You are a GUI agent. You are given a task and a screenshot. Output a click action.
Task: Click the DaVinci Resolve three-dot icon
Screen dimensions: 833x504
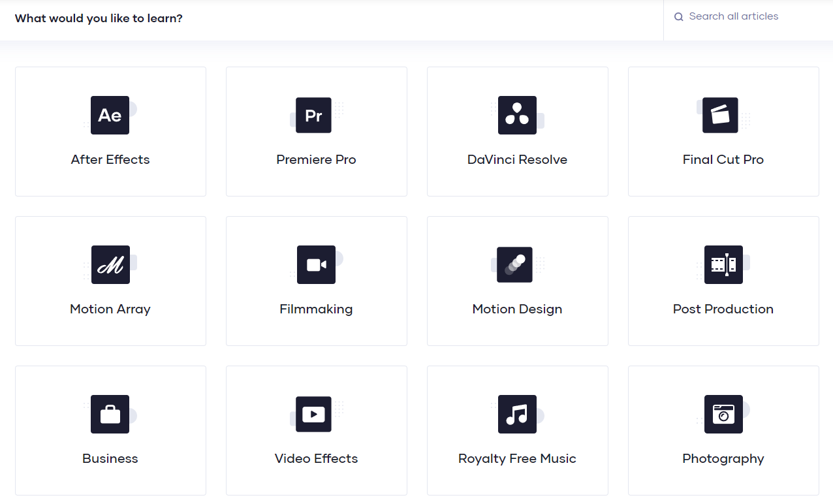pos(517,116)
